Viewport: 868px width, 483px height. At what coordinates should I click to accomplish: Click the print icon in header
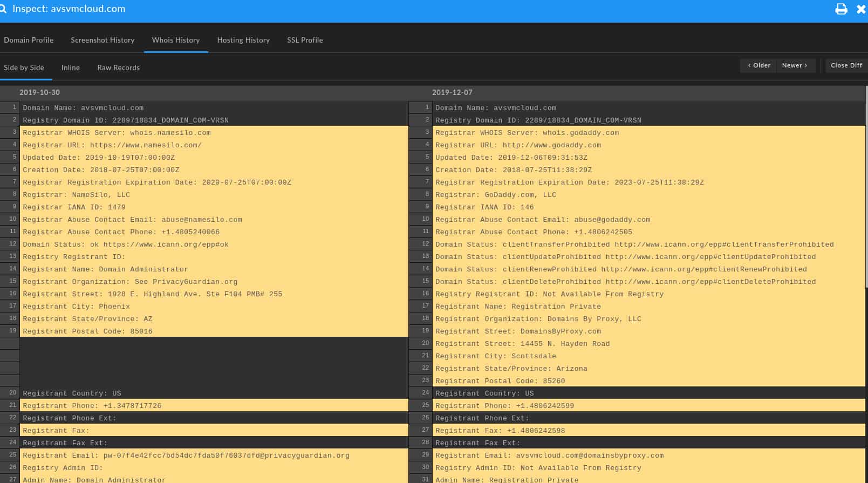[841, 9]
